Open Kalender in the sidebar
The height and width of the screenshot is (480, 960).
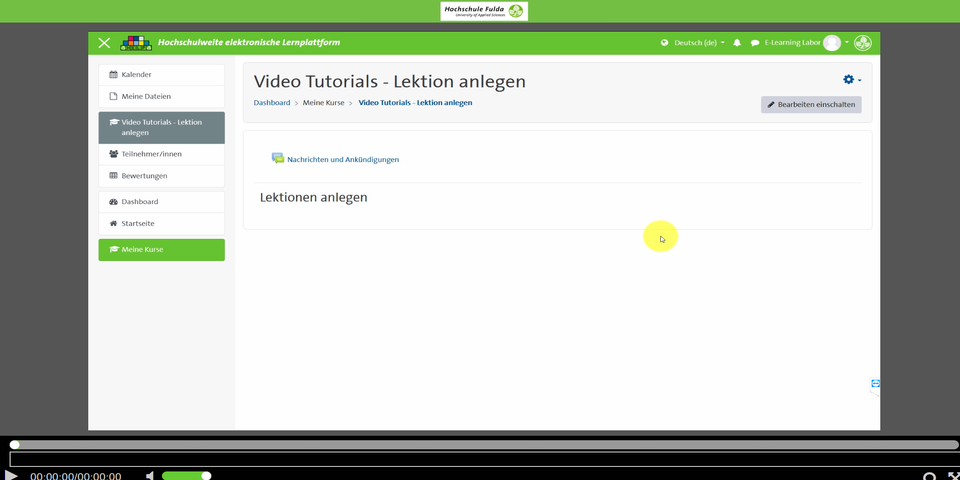click(x=162, y=75)
